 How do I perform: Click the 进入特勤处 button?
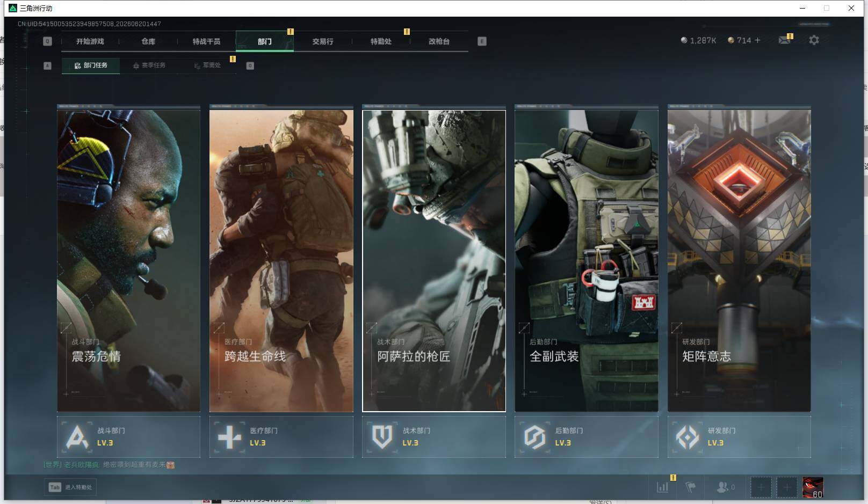[x=70, y=487]
